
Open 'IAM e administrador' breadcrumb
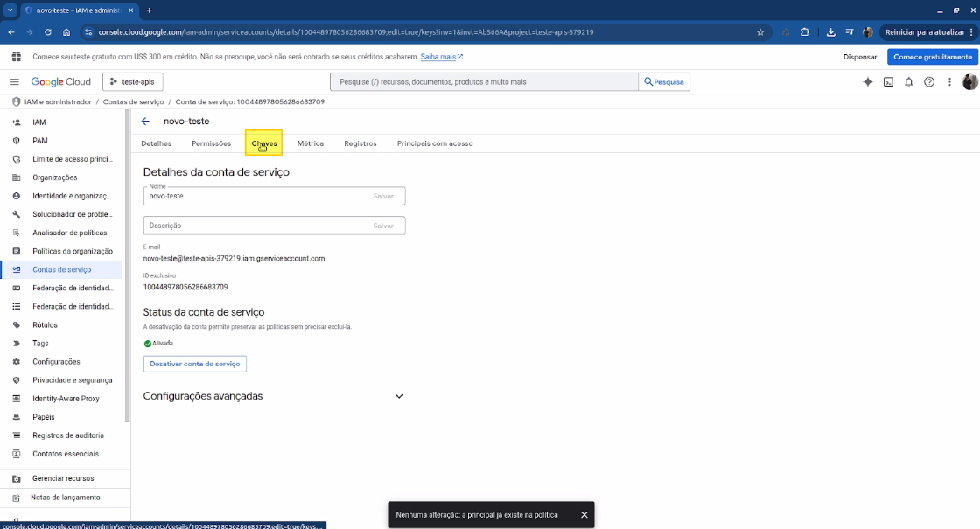tap(58, 101)
